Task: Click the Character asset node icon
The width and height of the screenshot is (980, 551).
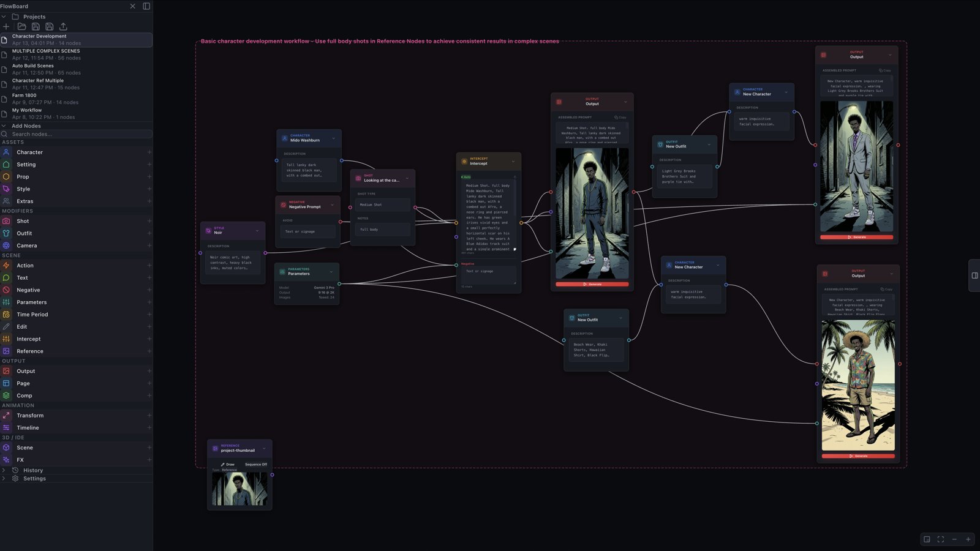Action: tap(6, 152)
